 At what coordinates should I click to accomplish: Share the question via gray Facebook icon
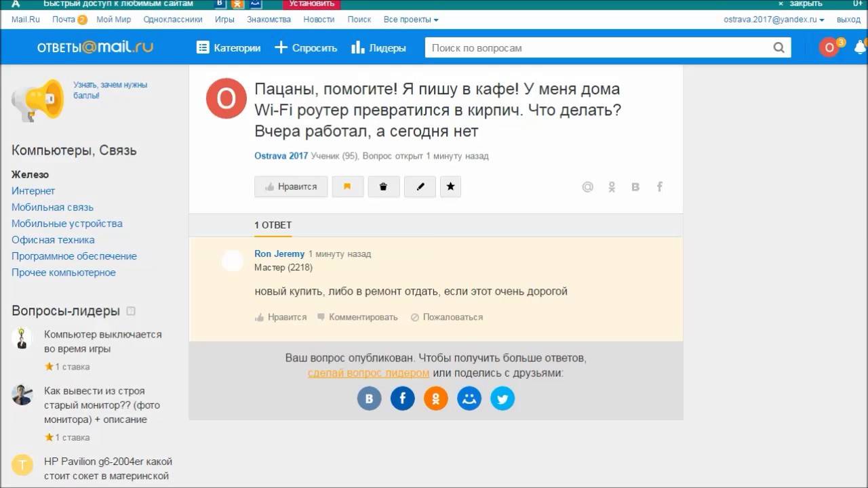(x=659, y=187)
